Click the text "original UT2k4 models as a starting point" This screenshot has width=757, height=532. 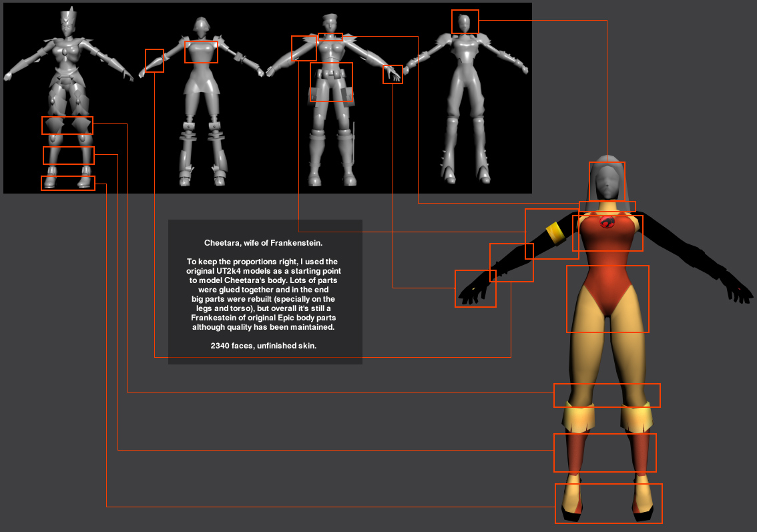click(264, 271)
